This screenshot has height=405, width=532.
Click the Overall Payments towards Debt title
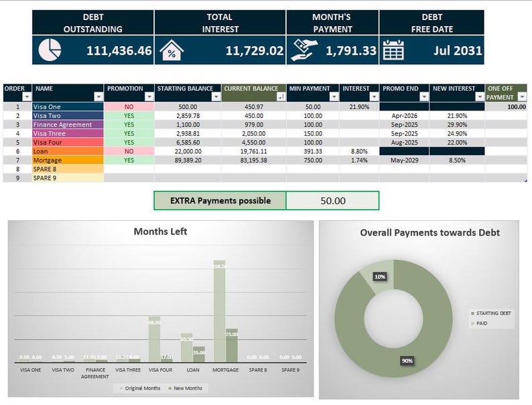[429, 232]
